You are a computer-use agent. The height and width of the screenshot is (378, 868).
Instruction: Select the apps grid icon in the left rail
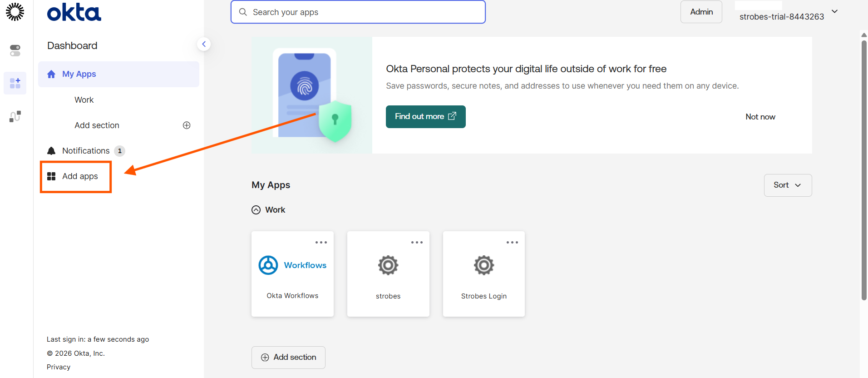tap(15, 83)
